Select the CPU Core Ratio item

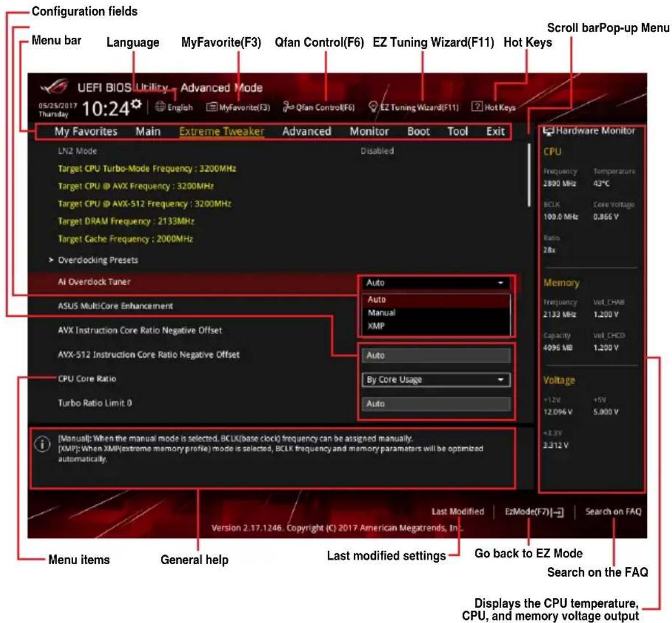(87, 379)
